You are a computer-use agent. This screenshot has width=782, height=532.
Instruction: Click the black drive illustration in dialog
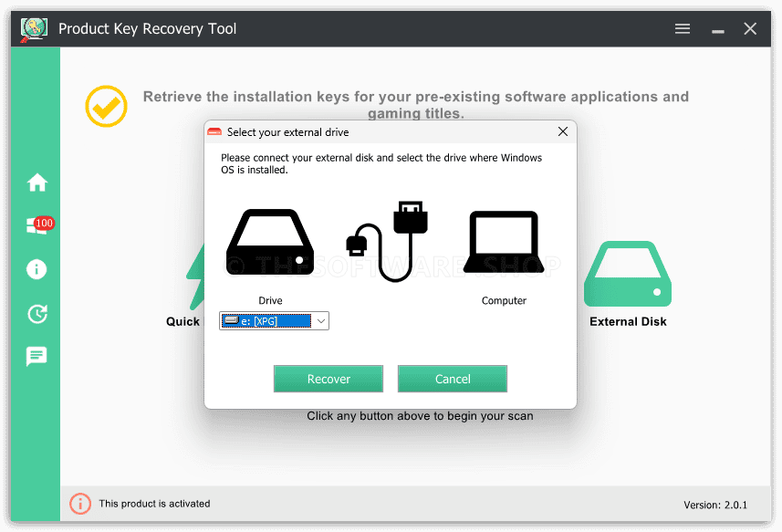(x=270, y=243)
